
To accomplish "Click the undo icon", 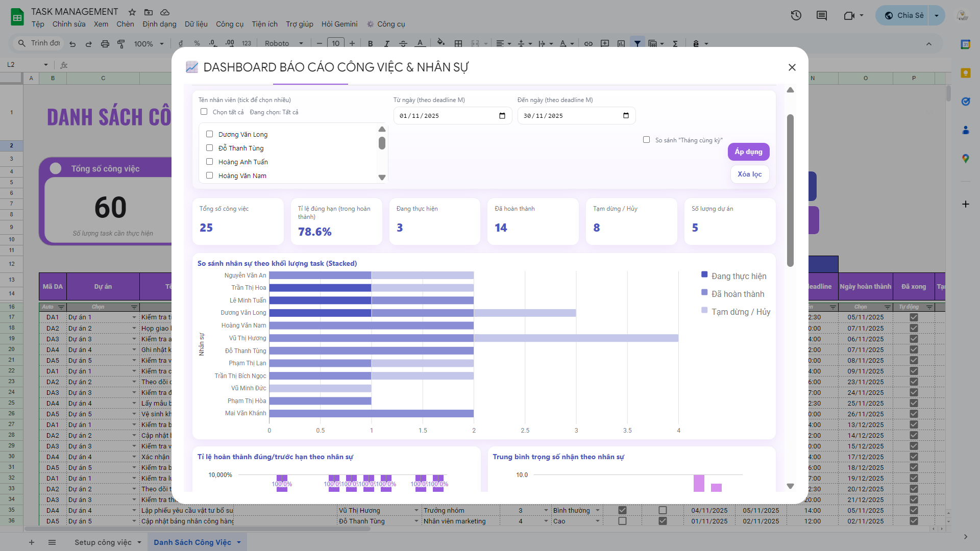I will click(x=72, y=44).
